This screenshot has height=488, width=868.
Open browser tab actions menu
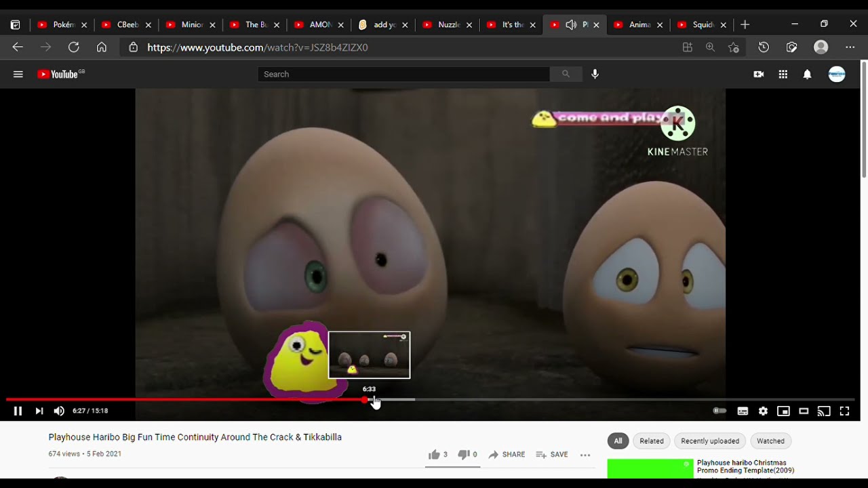coord(15,24)
